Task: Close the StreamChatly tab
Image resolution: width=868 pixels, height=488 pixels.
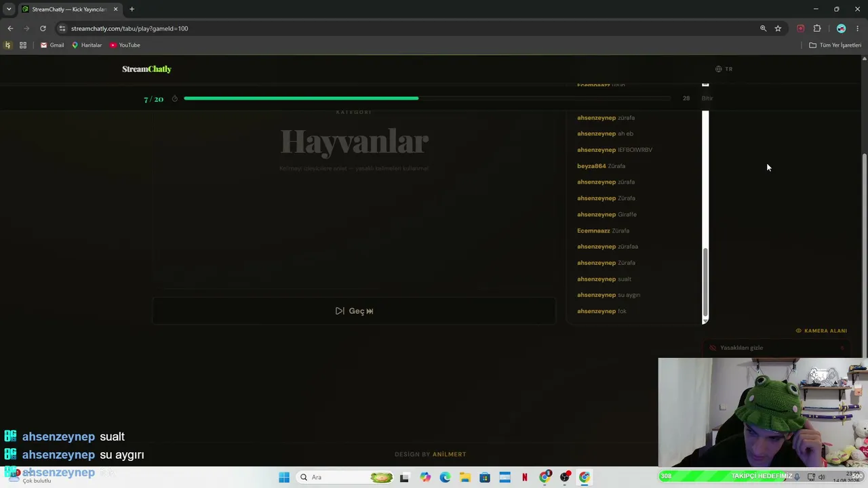Action: [115, 9]
